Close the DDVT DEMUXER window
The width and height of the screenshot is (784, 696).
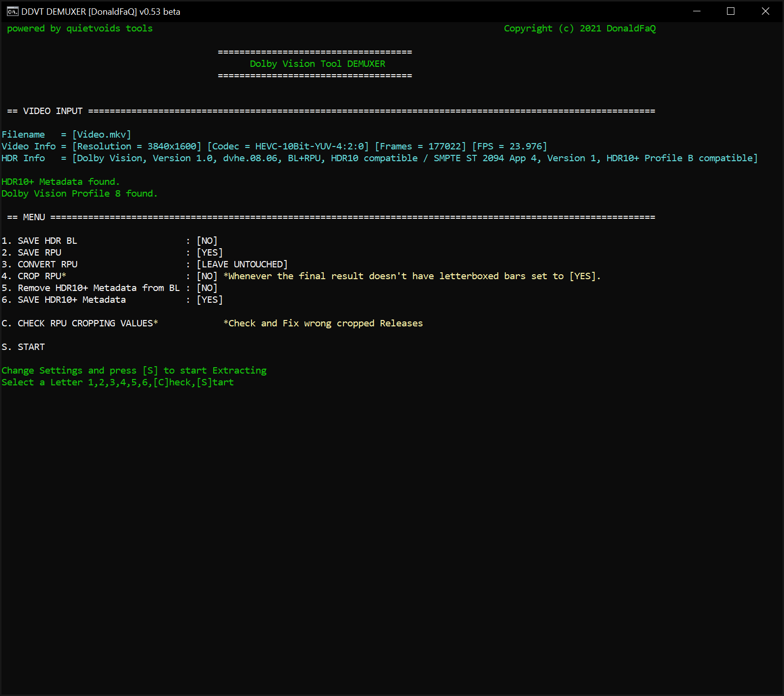click(765, 11)
